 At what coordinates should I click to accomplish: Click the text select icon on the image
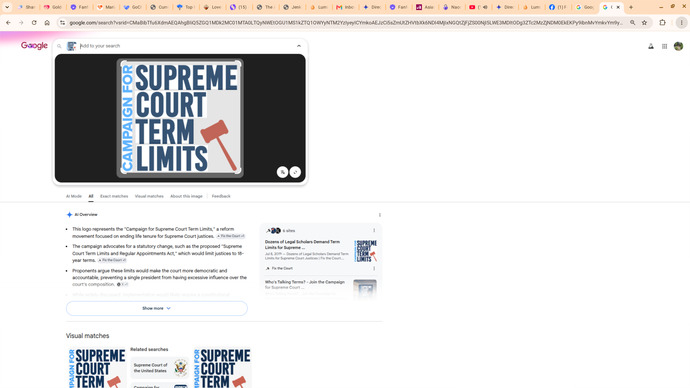pyautogui.click(x=283, y=172)
